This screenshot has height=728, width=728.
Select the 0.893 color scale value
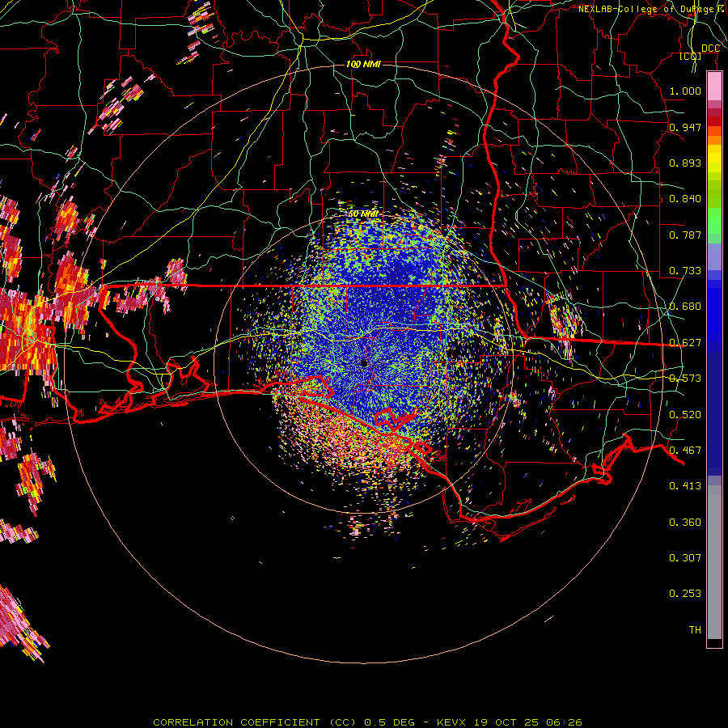tap(685, 163)
